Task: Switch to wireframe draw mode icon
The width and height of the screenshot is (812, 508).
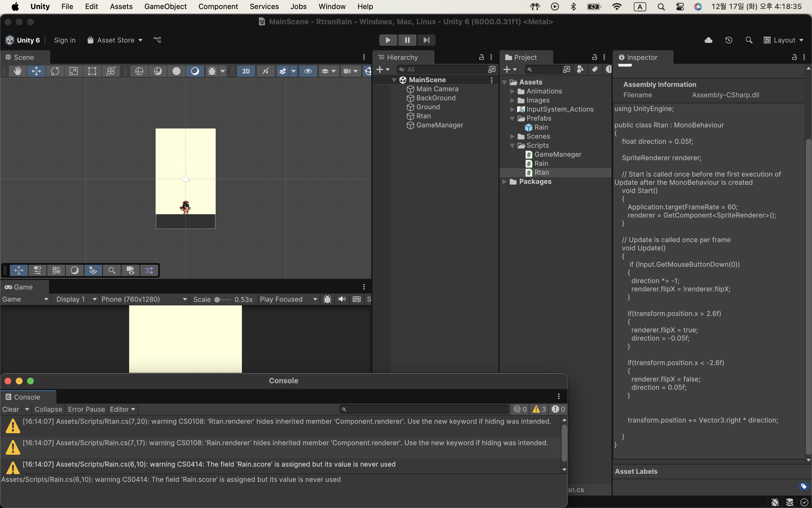Action: pos(139,71)
